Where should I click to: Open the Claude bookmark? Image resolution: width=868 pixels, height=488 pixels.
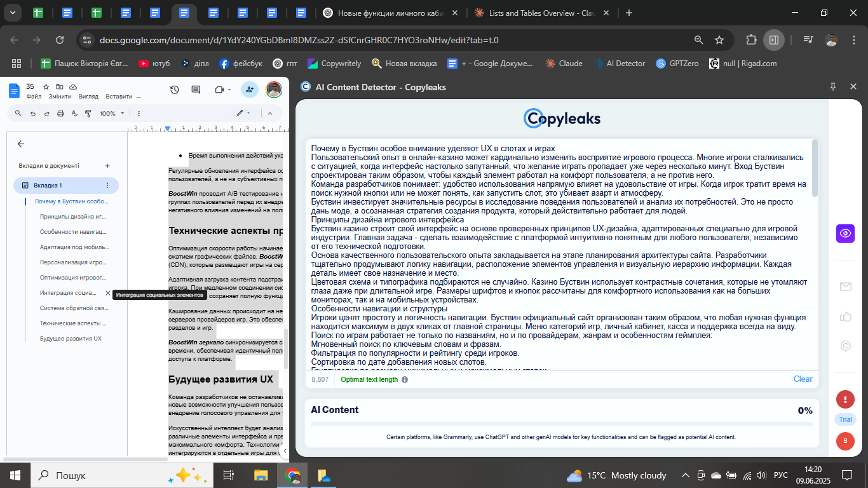564,64
